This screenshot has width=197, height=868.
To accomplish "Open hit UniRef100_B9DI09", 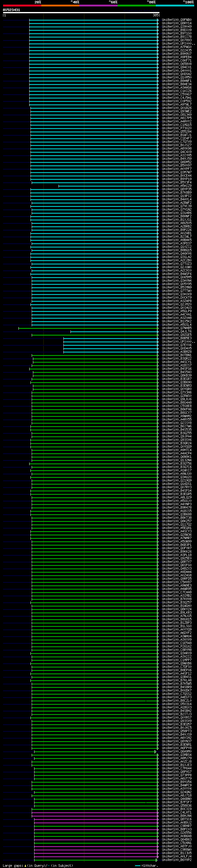I will (x=177, y=30).
